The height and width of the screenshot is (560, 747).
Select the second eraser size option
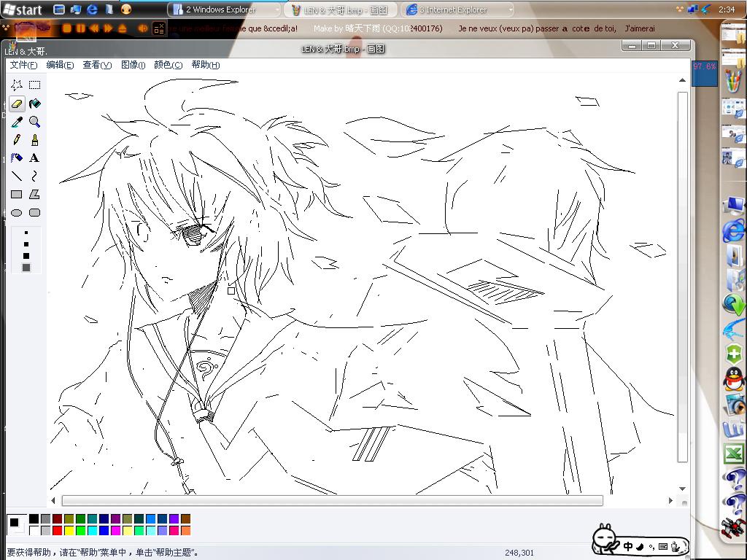[26, 244]
